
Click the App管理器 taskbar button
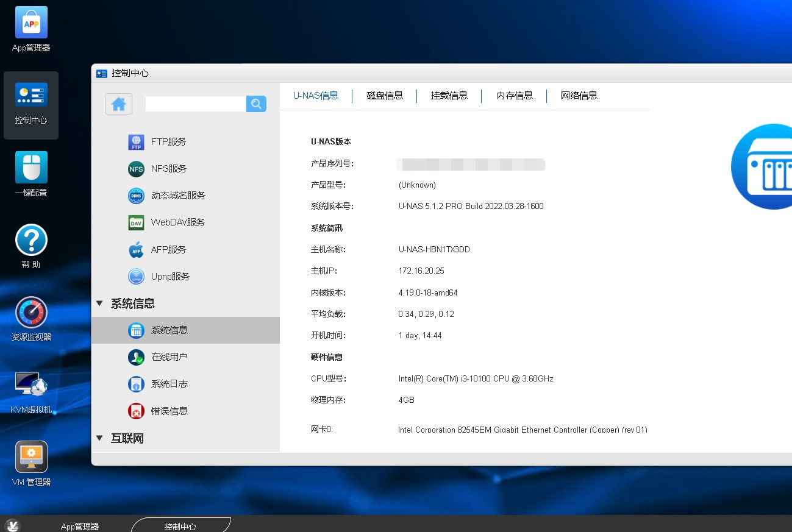80,526
